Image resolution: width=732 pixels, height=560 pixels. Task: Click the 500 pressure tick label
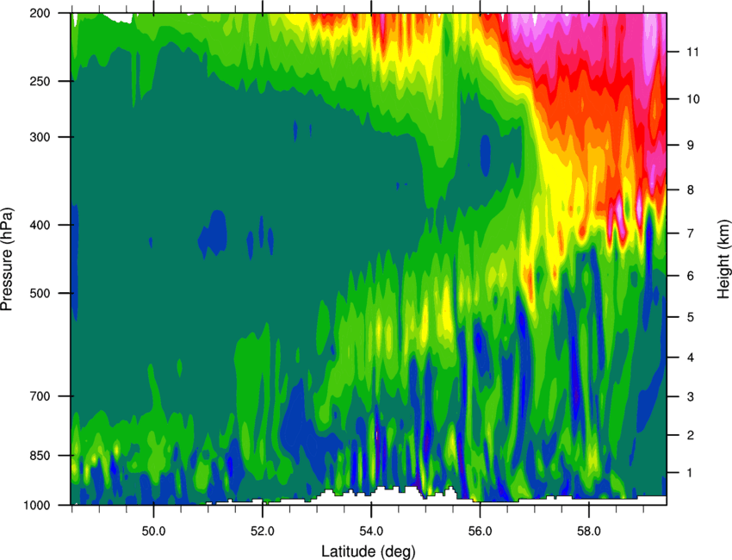(40, 293)
